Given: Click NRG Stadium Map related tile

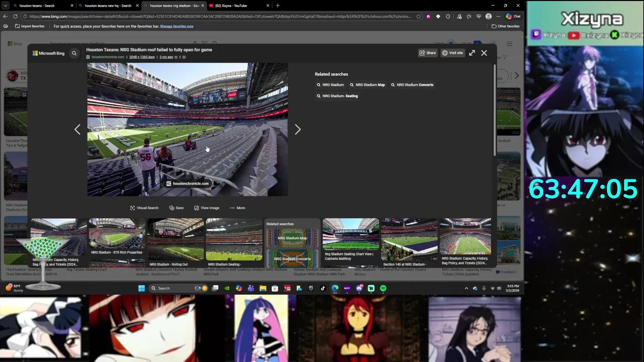Looking at the screenshot, I should [292, 238].
